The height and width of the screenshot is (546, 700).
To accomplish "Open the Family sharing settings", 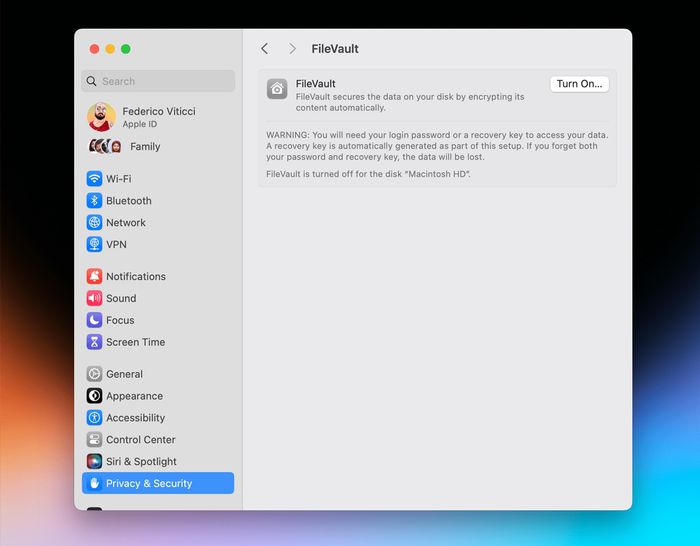I will (x=144, y=147).
